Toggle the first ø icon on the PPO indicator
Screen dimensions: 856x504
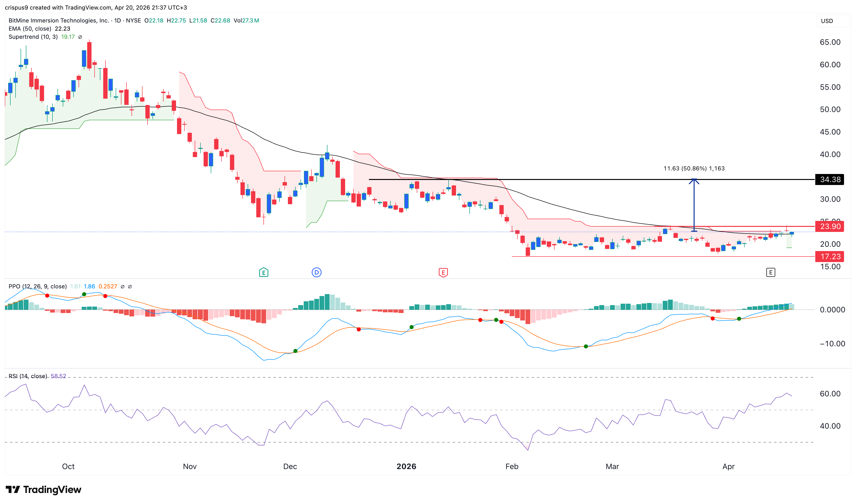tap(122, 286)
